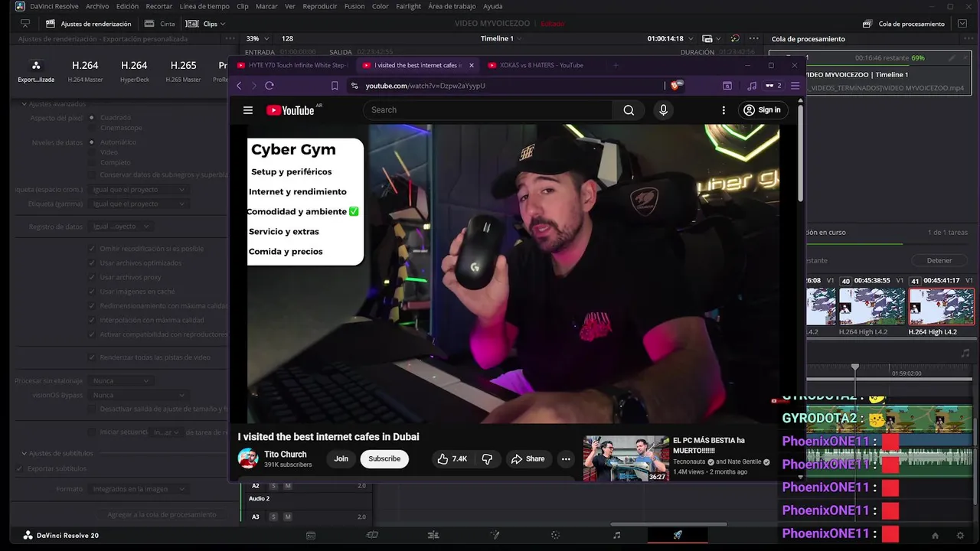Bookmark this page in the browser
The height and width of the screenshot is (551, 980).
coord(335,86)
